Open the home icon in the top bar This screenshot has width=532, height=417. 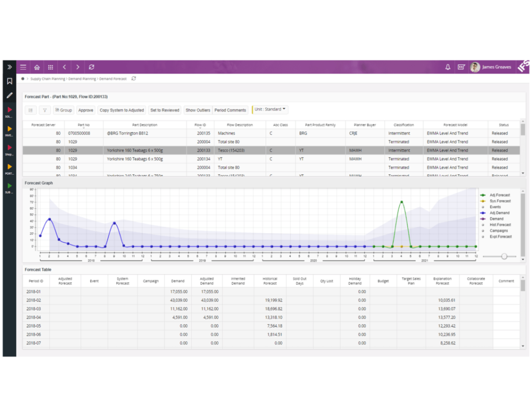coord(36,67)
